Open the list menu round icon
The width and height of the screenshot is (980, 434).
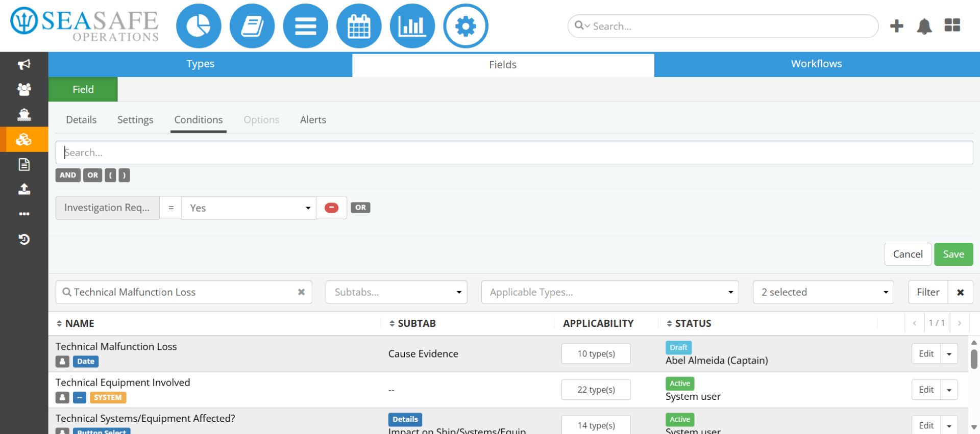coord(305,26)
